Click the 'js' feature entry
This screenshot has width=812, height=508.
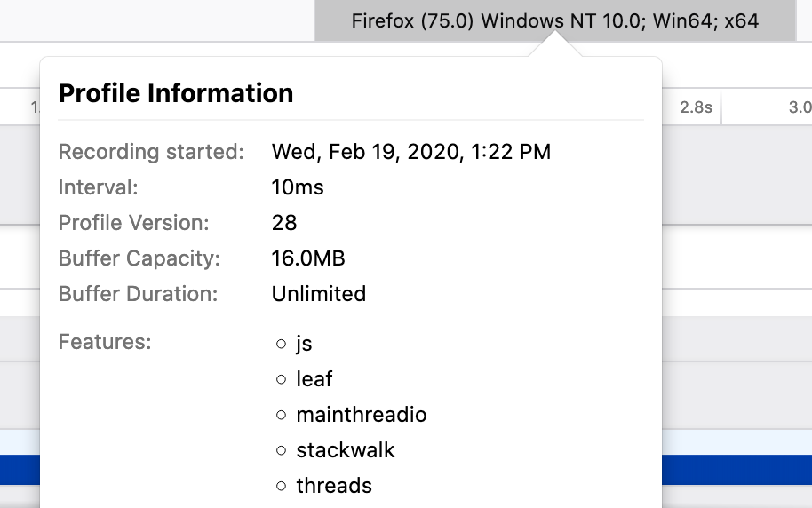pos(304,344)
